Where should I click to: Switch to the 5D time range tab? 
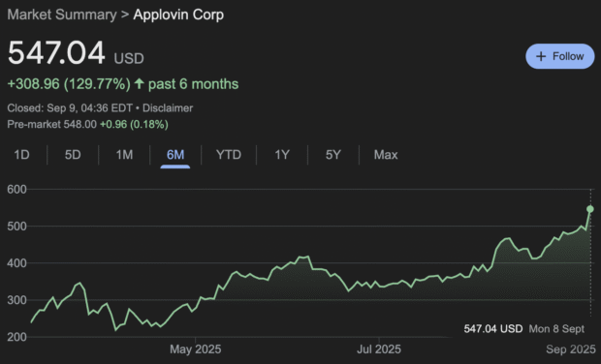(73, 155)
